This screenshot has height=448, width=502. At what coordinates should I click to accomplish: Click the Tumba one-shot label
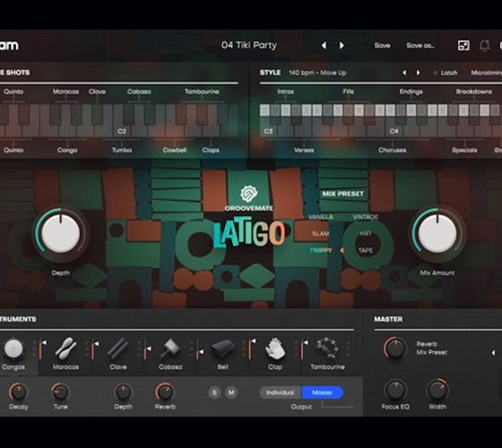click(122, 151)
